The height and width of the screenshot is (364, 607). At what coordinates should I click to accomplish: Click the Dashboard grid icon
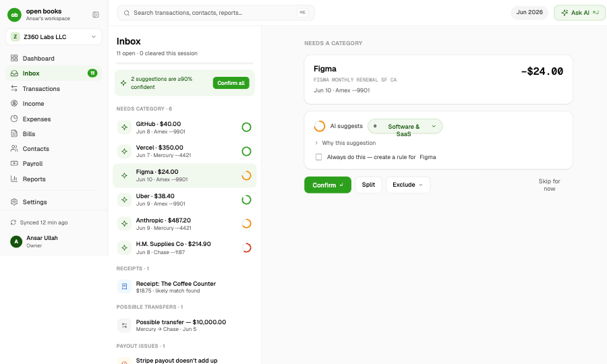[x=14, y=58]
